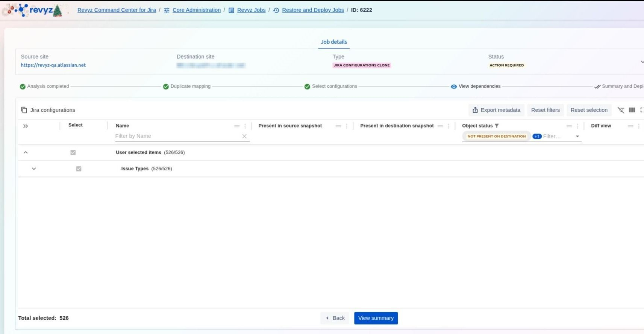644x334 pixels.
Task: Select the Job details tab
Action: (x=333, y=42)
